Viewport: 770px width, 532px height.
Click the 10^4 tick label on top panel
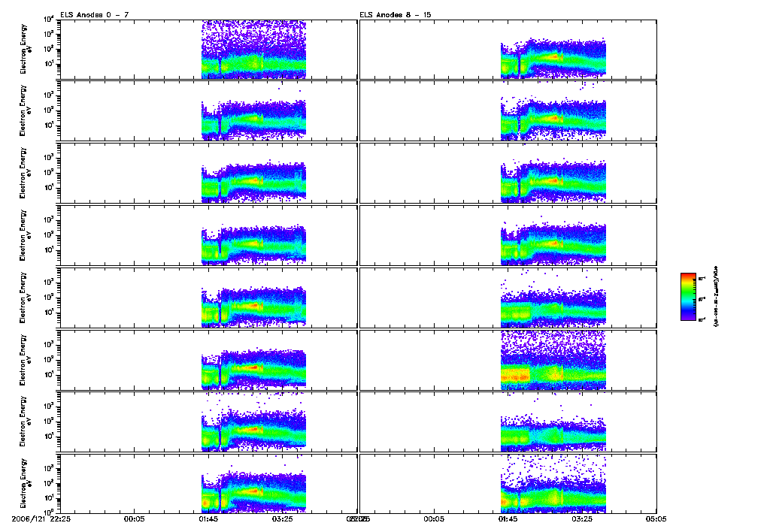48,19
